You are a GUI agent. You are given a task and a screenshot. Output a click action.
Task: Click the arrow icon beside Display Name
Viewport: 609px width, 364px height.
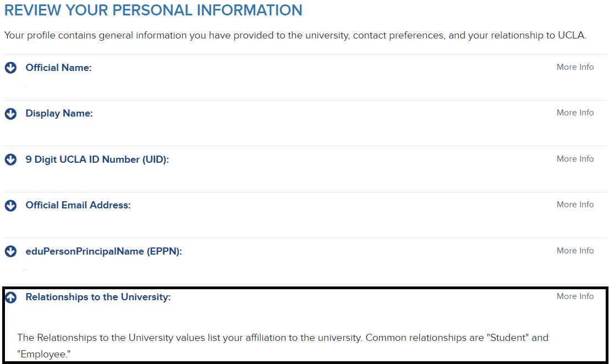pos(10,114)
